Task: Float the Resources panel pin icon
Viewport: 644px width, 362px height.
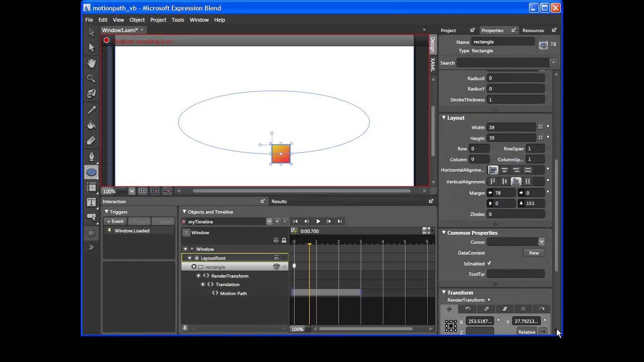Action: point(554,30)
